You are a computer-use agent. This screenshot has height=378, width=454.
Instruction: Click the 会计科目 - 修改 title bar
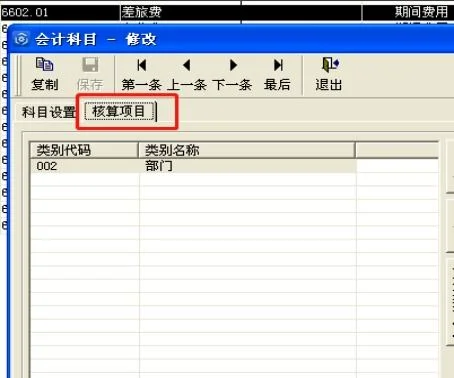tap(231, 39)
